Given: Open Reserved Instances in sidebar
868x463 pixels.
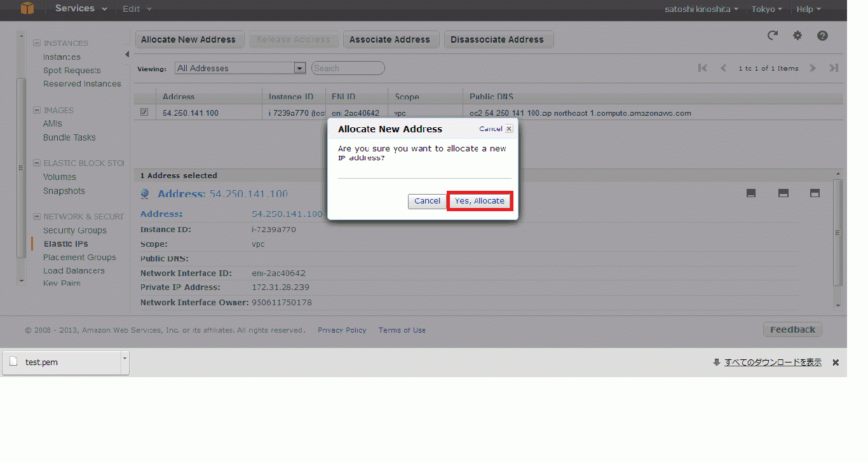Looking at the screenshot, I should [82, 83].
